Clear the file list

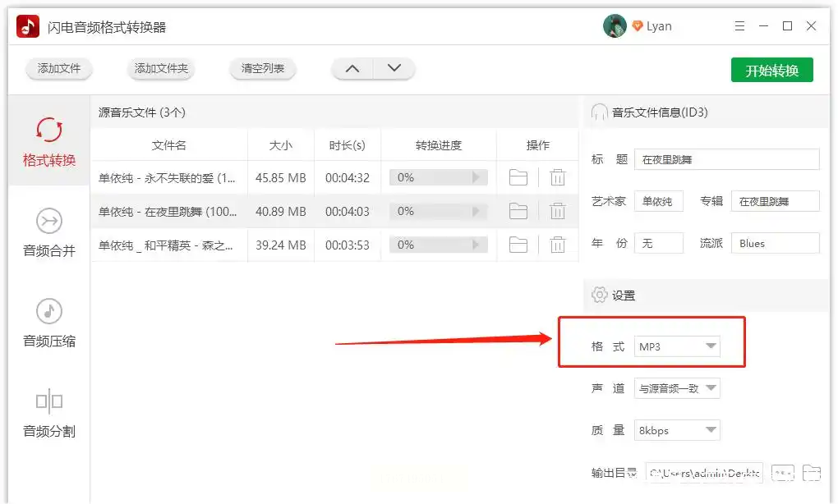pyautogui.click(x=262, y=68)
